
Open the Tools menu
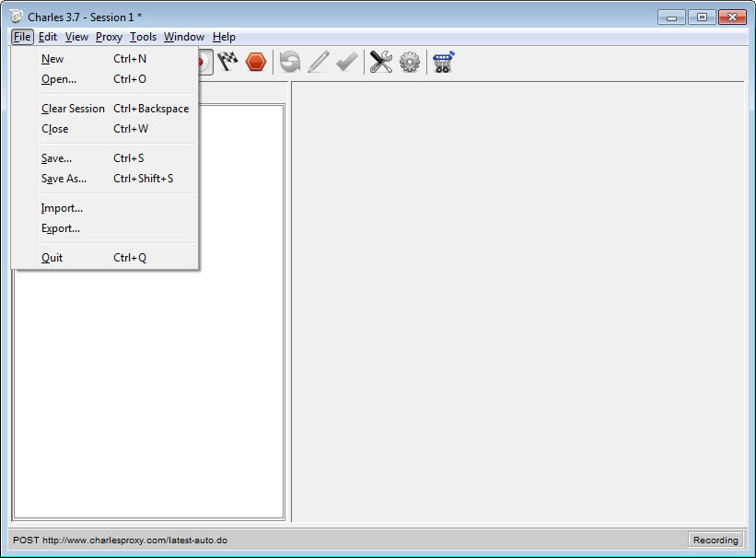(144, 37)
